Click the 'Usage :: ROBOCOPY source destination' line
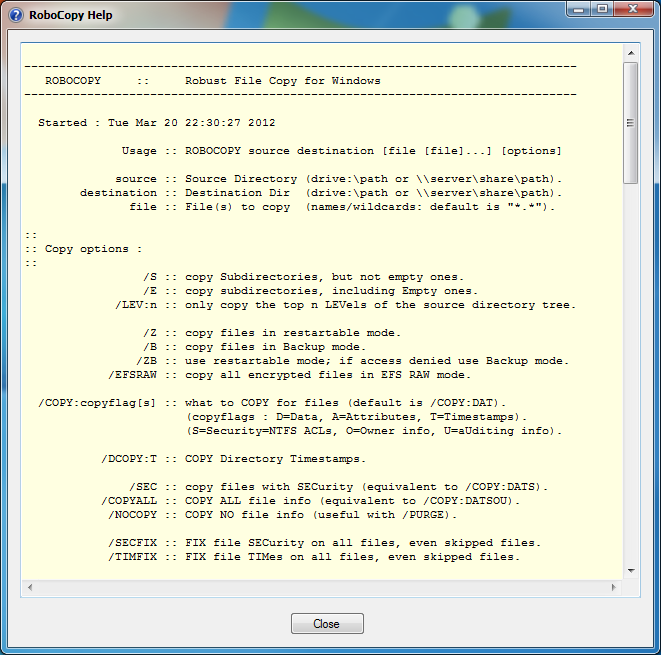Image resolution: width=661 pixels, height=655 pixels. click(x=341, y=151)
